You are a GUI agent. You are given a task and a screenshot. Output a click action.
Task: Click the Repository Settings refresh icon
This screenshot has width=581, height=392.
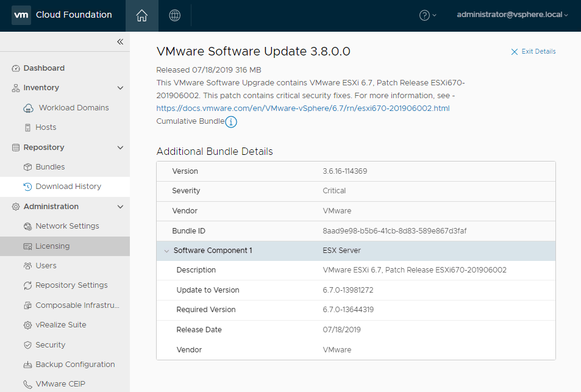tap(27, 285)
